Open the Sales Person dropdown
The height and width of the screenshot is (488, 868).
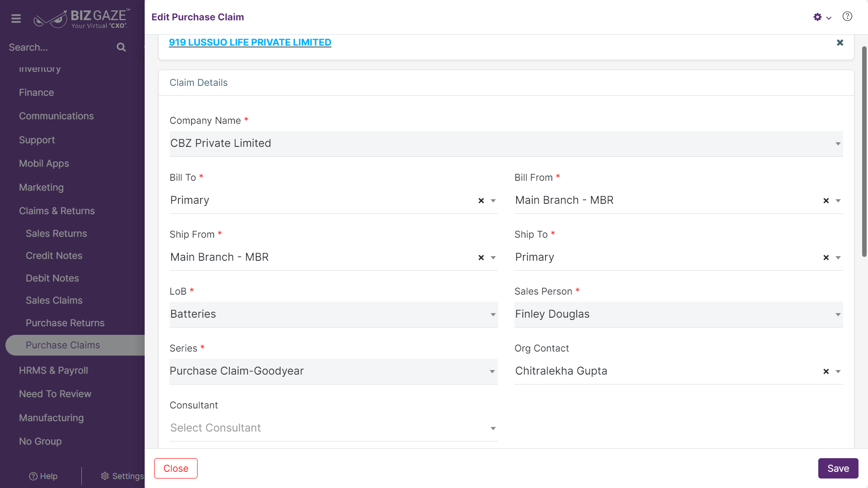(x=679, y=314)
